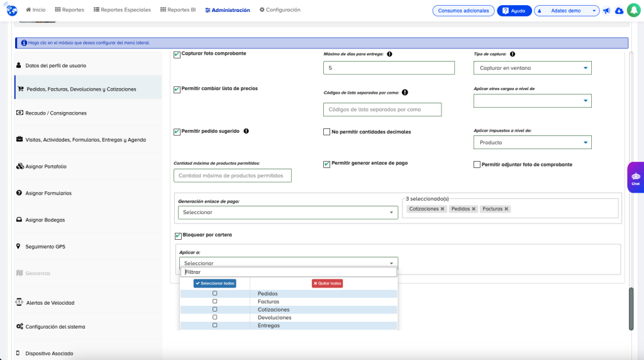Open Aplicar impuestos a nivel de dropdown
Screen dimensions: 644x360
tap(532, 142)
